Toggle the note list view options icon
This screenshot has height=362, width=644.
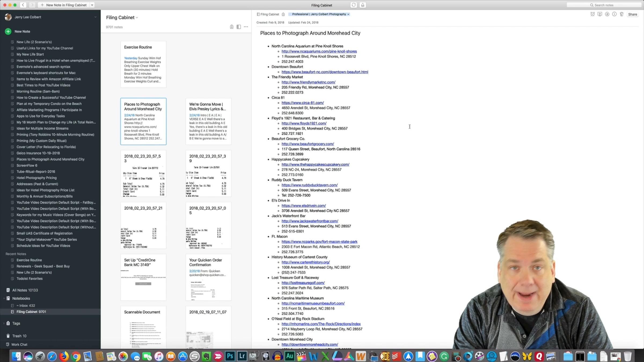[239, 27]
